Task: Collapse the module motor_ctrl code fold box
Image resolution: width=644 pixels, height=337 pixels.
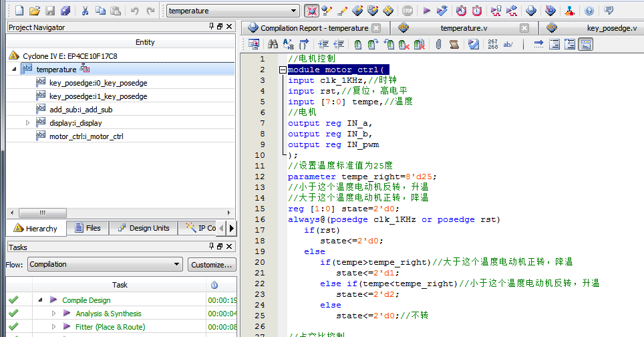Action: 283,70
